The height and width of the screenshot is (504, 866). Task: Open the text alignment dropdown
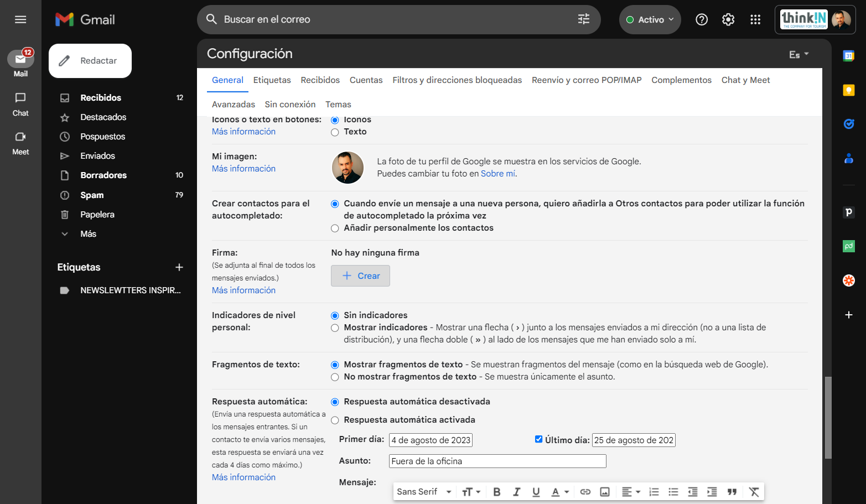point(631,492)
